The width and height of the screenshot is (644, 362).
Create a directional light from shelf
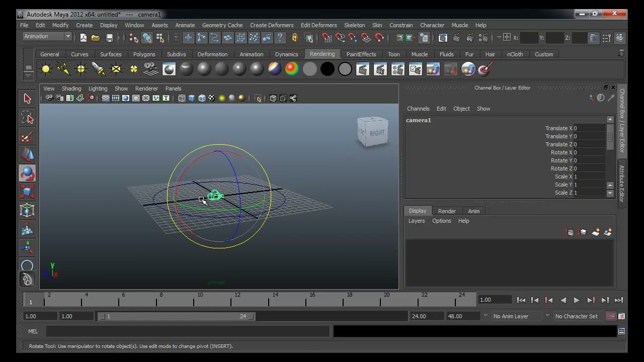click(x=63, y=69)
